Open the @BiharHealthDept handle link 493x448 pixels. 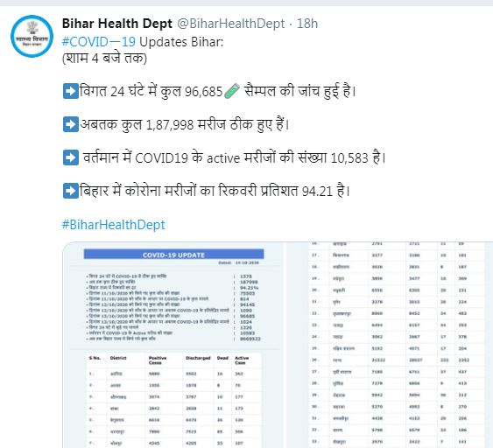[x=231, y=24]
